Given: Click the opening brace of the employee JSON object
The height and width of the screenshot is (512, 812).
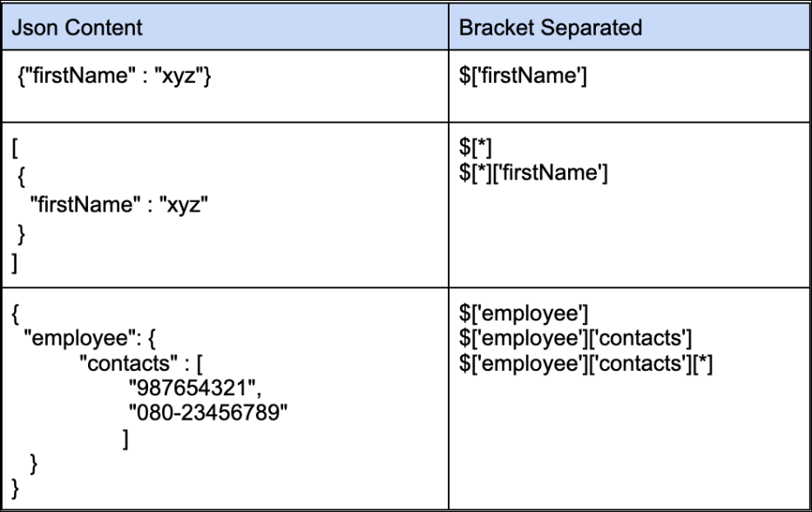Looking at the screenshot, I should [15, 313].
